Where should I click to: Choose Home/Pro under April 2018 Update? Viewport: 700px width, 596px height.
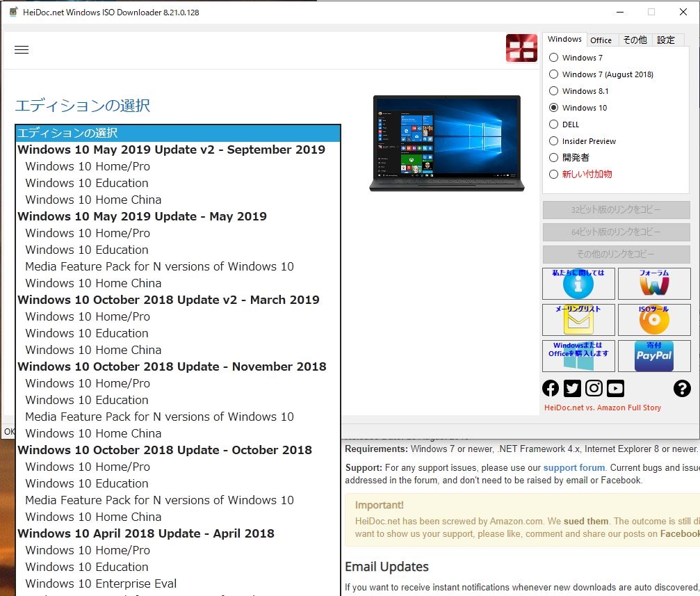tap(178, 550)
